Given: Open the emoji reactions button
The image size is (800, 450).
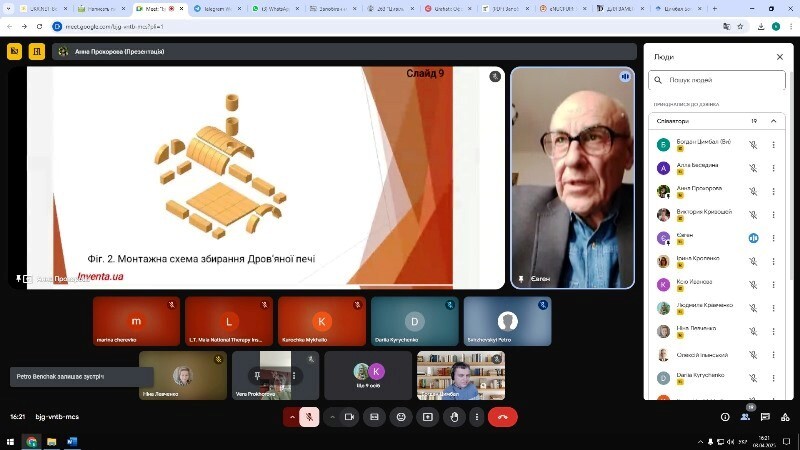Looking at the screenshot, I should [402, 417].
